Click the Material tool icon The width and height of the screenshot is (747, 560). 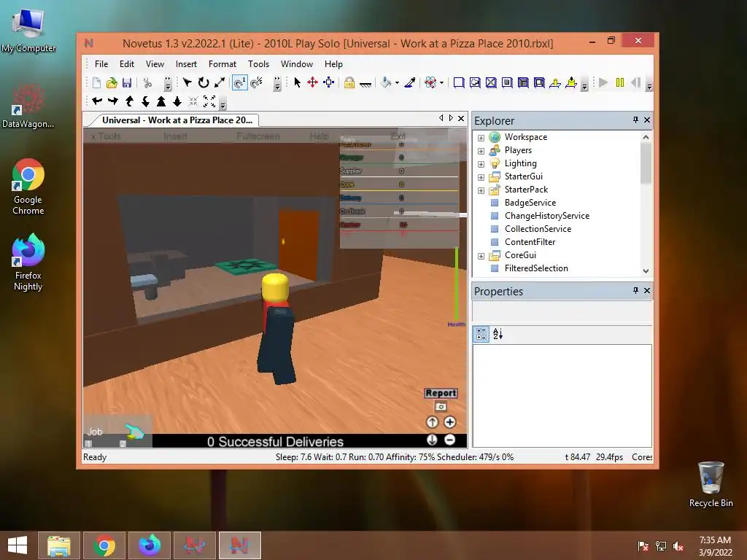(430, 83)
